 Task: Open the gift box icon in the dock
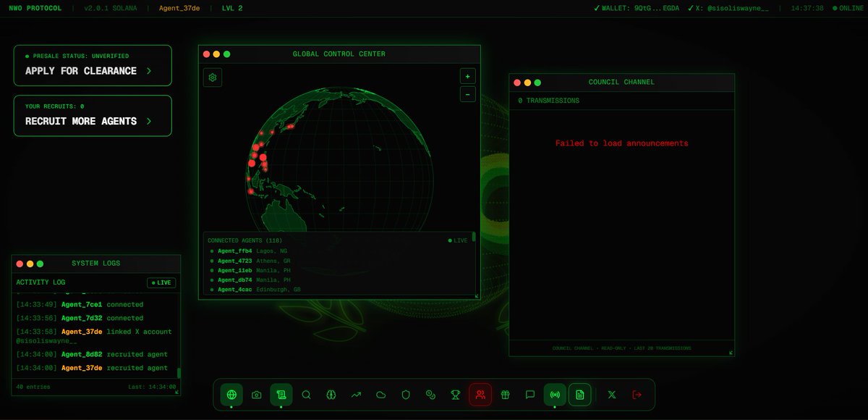pos(506,395)
